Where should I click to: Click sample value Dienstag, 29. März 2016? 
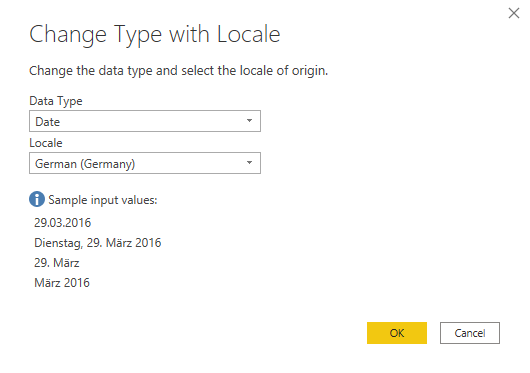tap(98, 243)
